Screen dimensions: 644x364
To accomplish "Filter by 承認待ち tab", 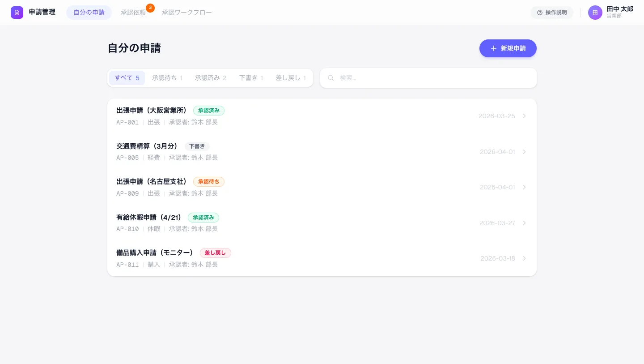I will coord(167,78).
